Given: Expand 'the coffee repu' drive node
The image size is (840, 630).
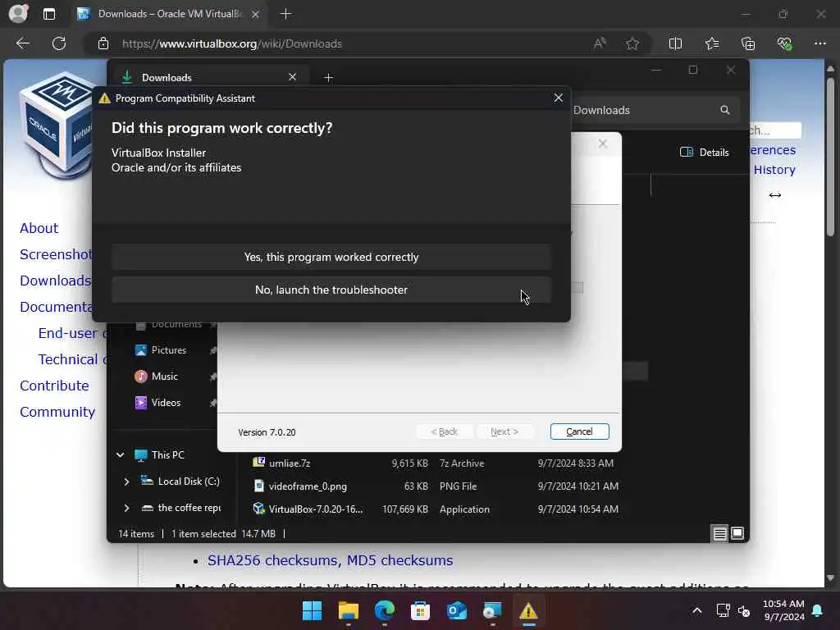Looking at the screenshot, I should pyautogui.click(x=126, y=508).
